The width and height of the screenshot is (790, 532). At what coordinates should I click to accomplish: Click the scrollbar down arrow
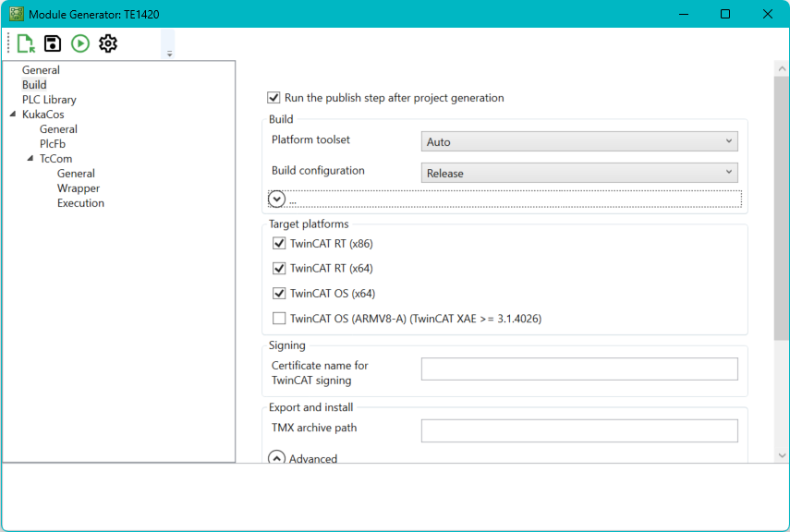coord(783,454)
